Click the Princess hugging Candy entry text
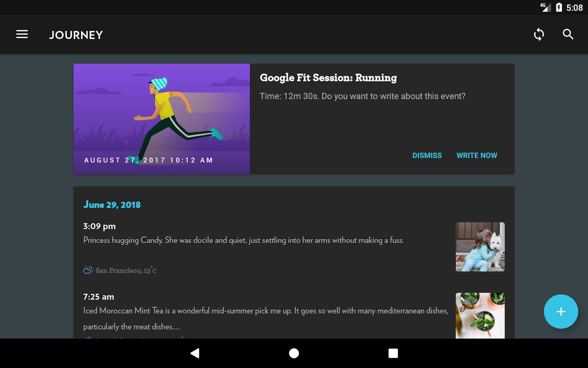This screenshot has height=368, width=588. 243,240
